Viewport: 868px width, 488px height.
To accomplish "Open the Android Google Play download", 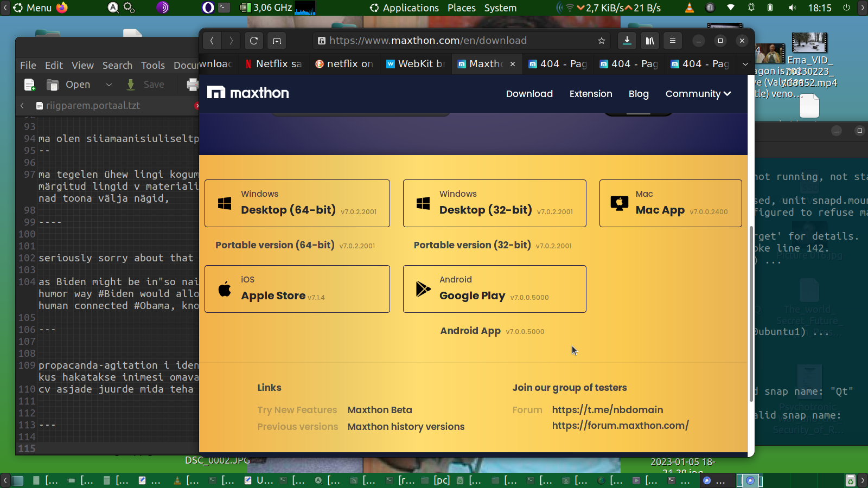I will (x=495, y=289).
